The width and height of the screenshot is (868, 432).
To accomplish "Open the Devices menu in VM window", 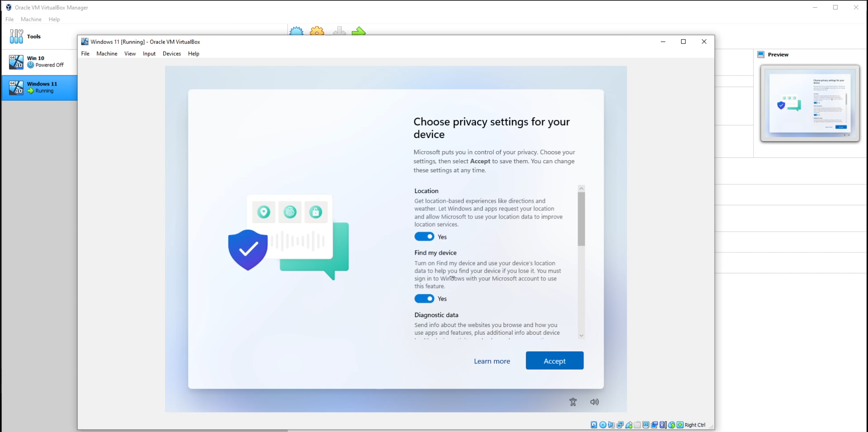I will pyautogui.click(x=172, y=53).
